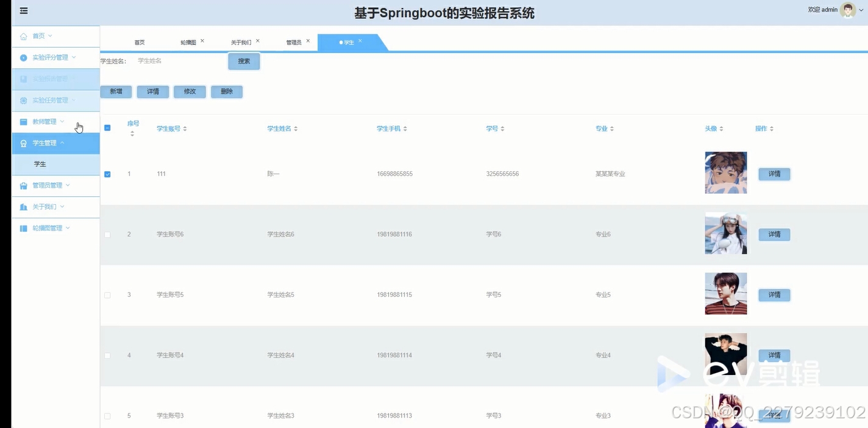The width and height of the screenshot is (868, 428).
Task: Uncheck row 1 for student 陈一
Action: click(107, 174)
